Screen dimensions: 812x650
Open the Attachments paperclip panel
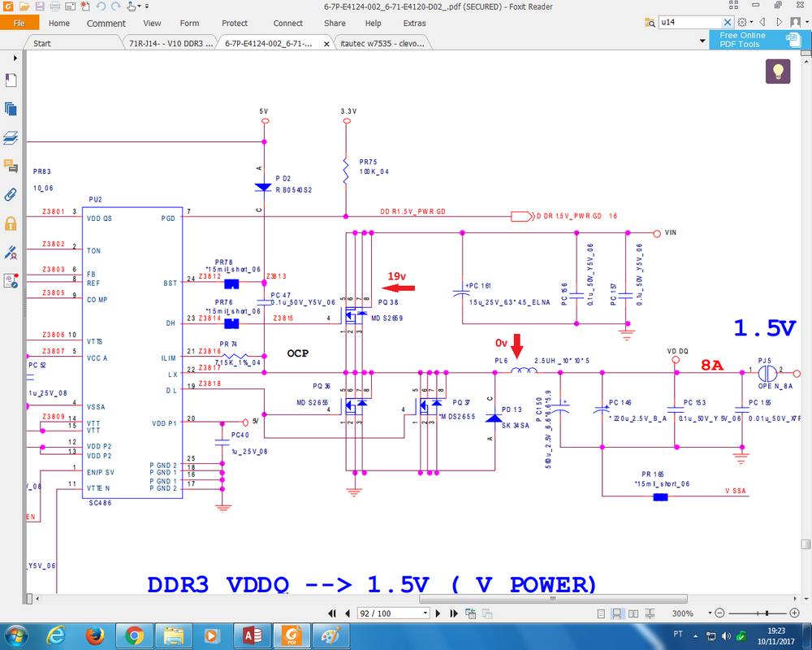[x=11, y=194]
